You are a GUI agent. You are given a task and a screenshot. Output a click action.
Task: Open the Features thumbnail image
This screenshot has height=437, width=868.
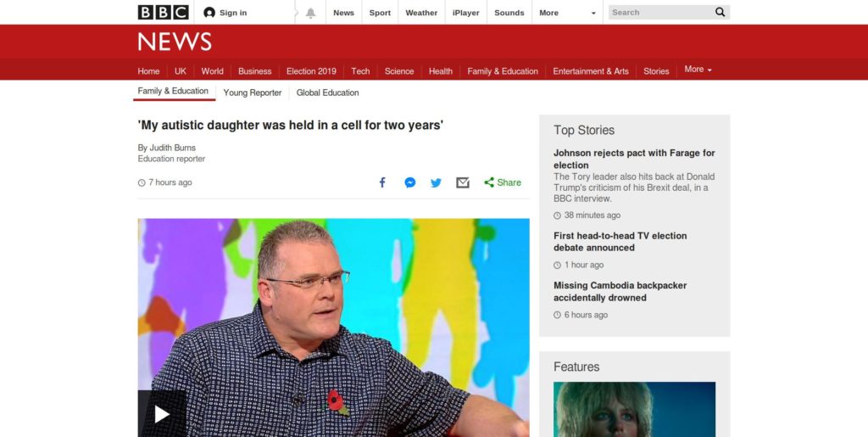634,409
